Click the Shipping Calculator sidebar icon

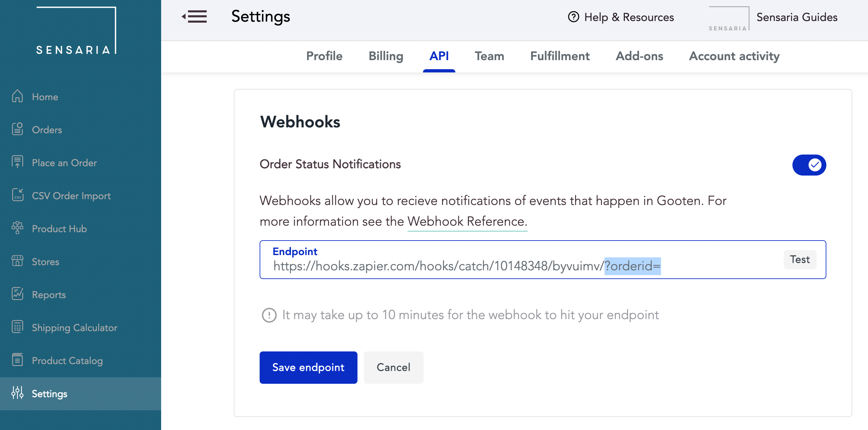coord(17,328)
